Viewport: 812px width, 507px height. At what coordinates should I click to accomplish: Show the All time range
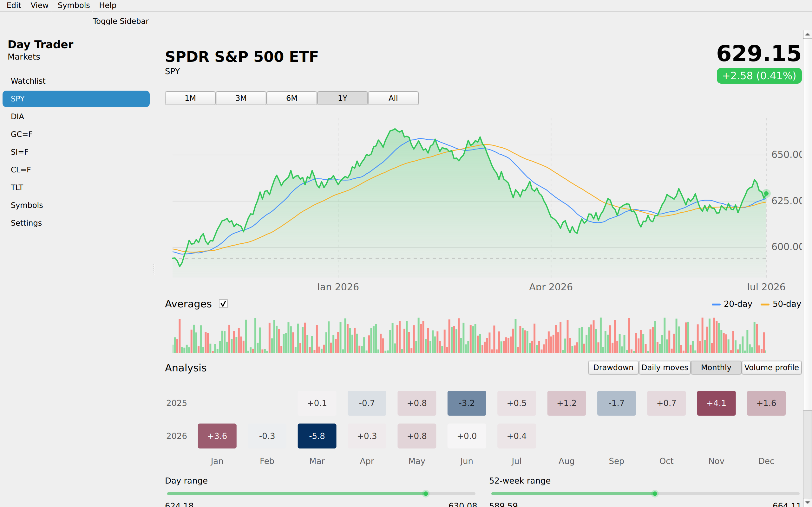tap(393, 98)
